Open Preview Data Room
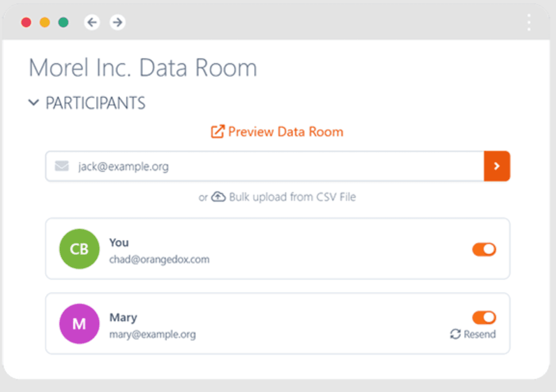Image resolution: width=556 pixels, height=392 pixels. 286,131
